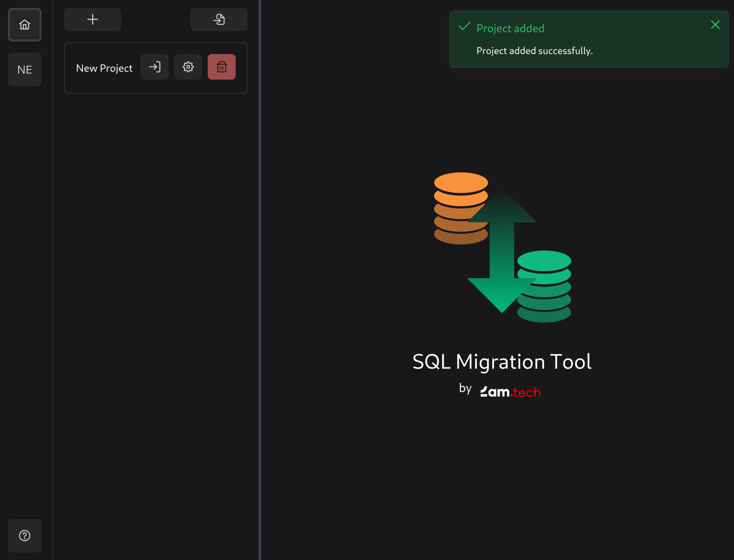Click the import project file icon
734x560 pixels.
coord(218,20)
